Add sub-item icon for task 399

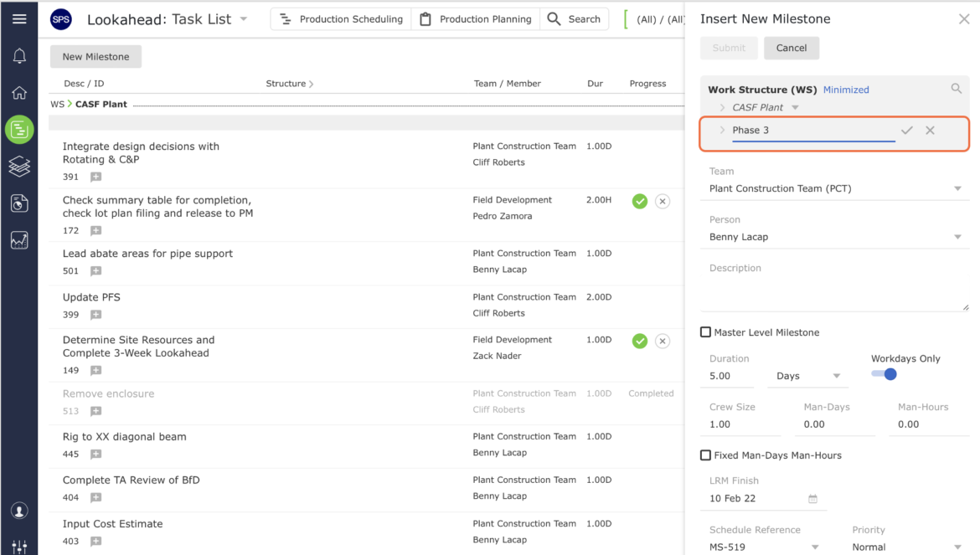95,315
